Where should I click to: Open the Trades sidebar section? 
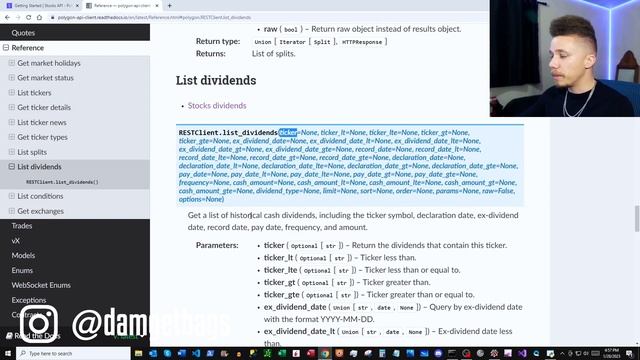(x=22, y=226)
